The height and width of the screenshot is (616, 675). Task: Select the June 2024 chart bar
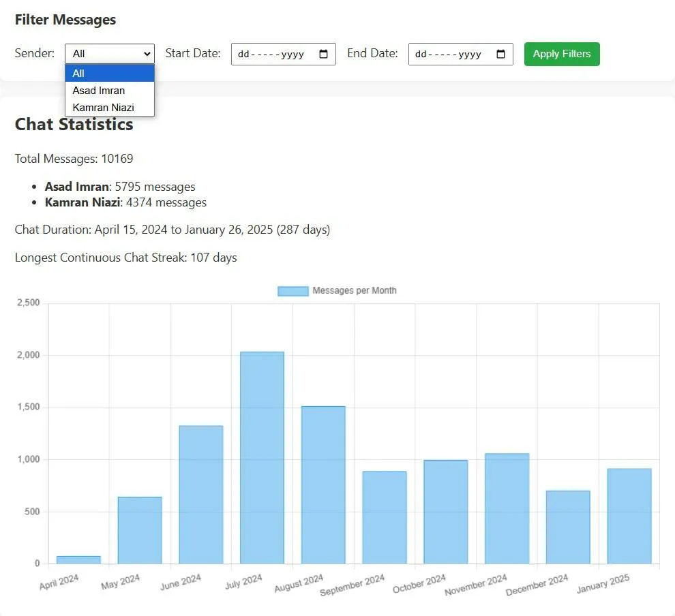201,495
